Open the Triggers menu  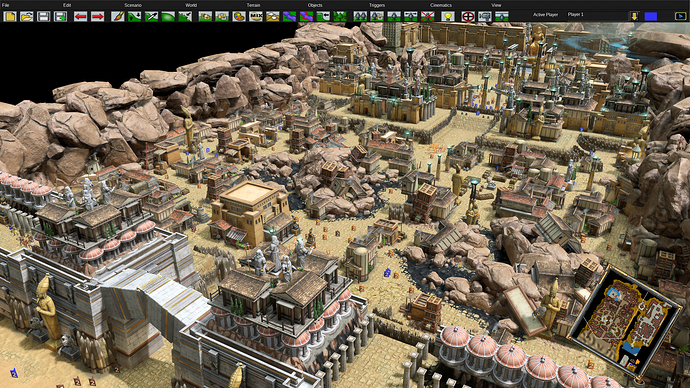[x=377, y=5]
